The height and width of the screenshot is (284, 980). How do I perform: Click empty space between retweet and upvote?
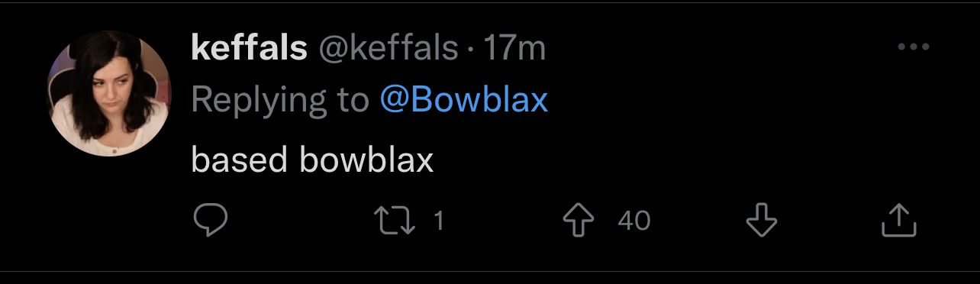pyautogui.click(x=504, y=221)
